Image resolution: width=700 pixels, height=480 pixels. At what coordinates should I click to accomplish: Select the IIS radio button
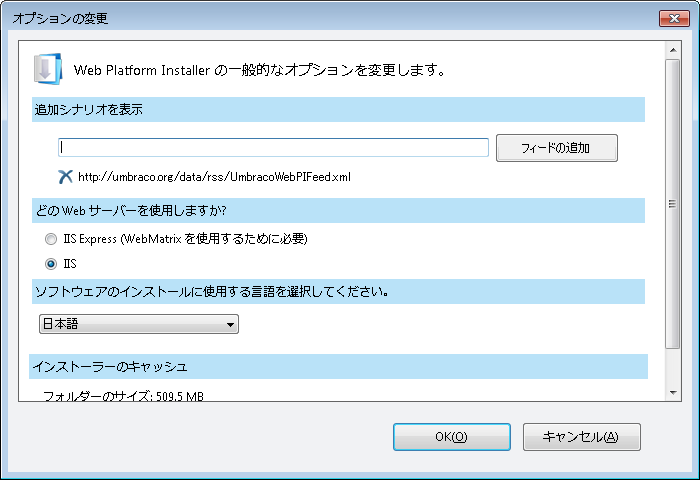[51, 264]
